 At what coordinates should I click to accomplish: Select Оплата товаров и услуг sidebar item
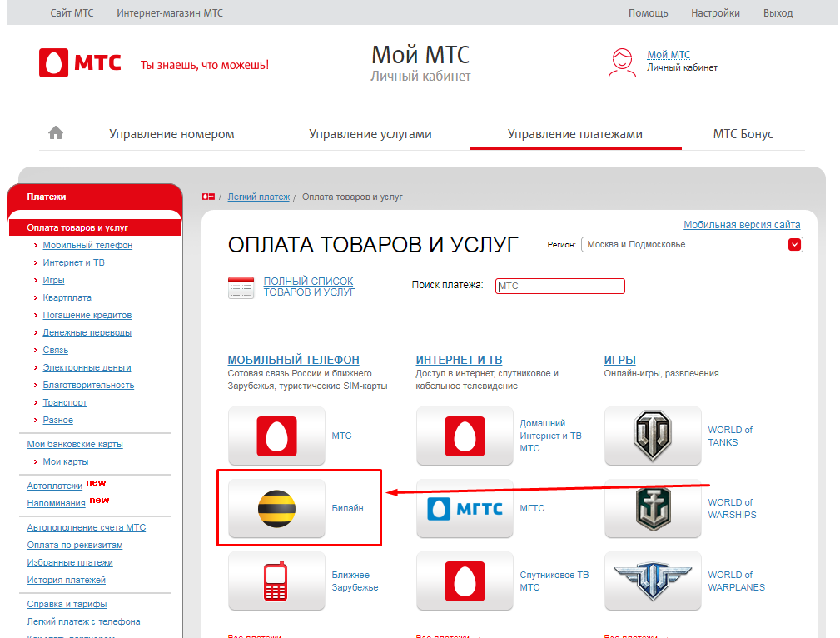[x=95, y=227]
